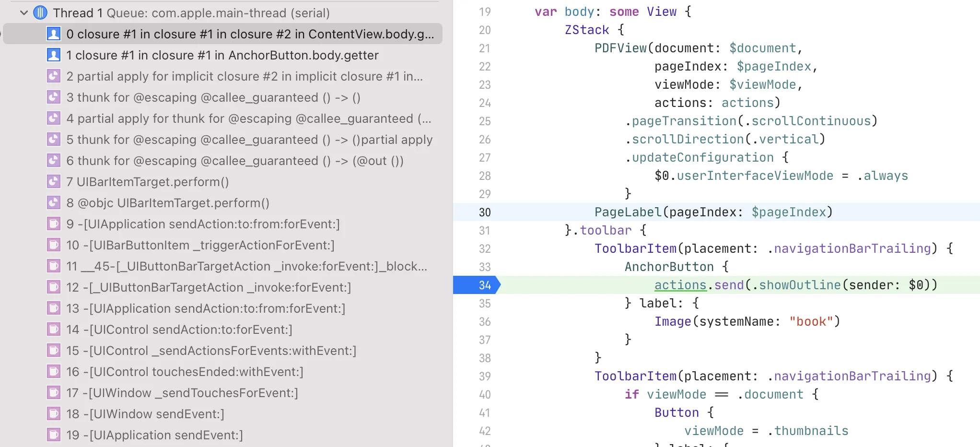
Task: Click the Swift icon beside frame 7 UIBarItemTarget.perform()
Action: tap(54, 182)
